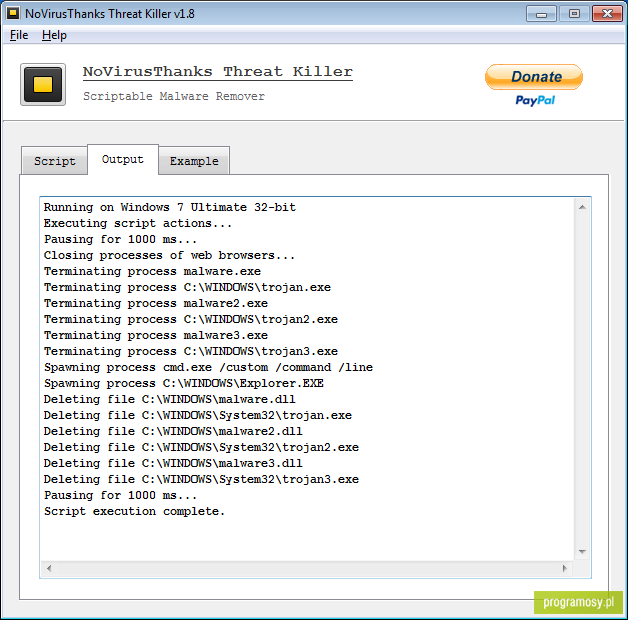Close the Threat Killer window
The image size is (629, 620).
[x=607, y=14]
